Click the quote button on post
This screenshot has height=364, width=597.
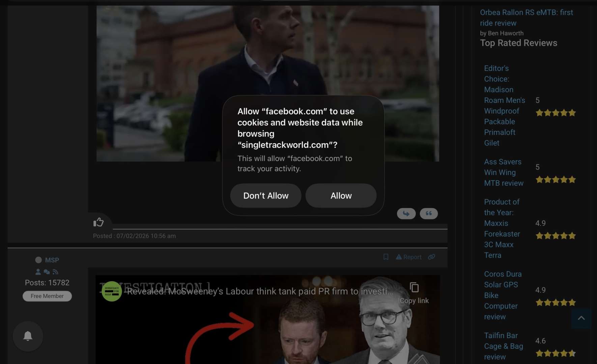coord(429,214)
